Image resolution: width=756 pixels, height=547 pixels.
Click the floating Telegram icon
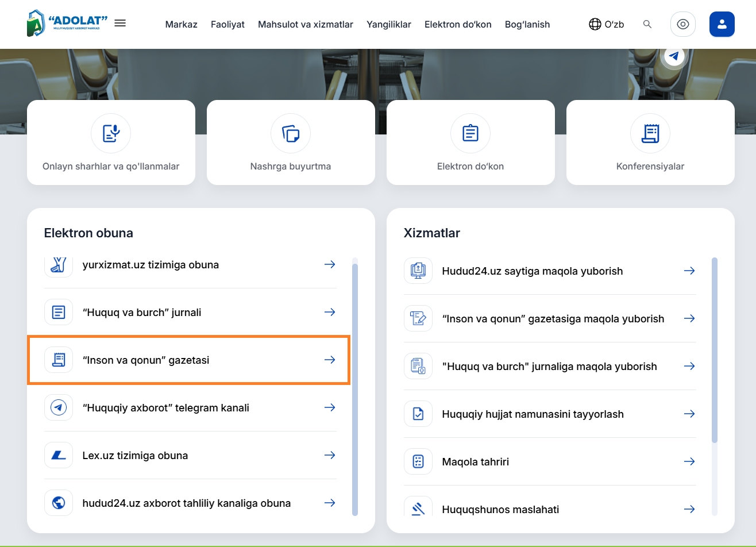coord(674,56)
